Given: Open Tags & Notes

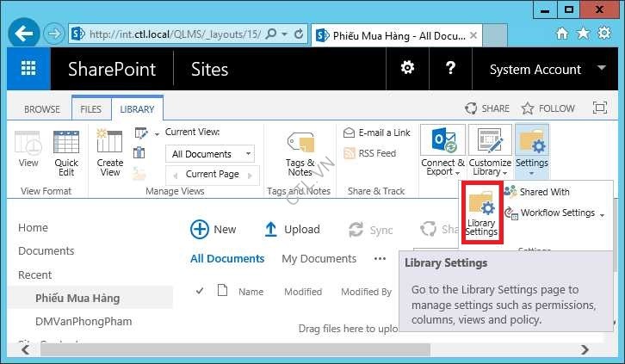Looking at the screenshot, I should (x=300, y=153).
